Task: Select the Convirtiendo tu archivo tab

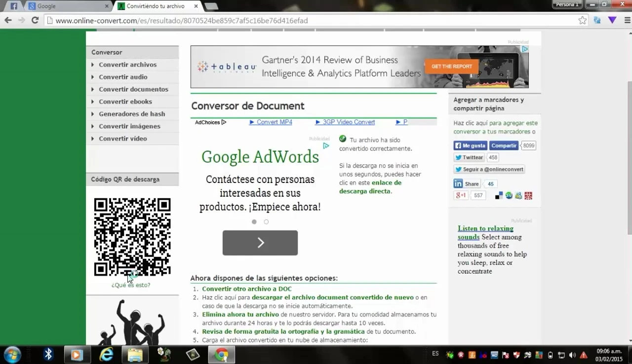Action: pos(157,6)
